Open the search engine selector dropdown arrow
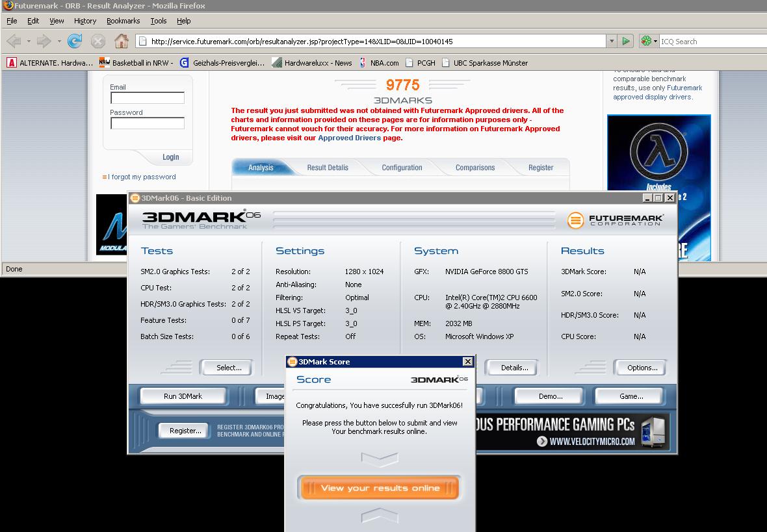Image resolution: width=767 pixels, height=532 pixels. 655,41
